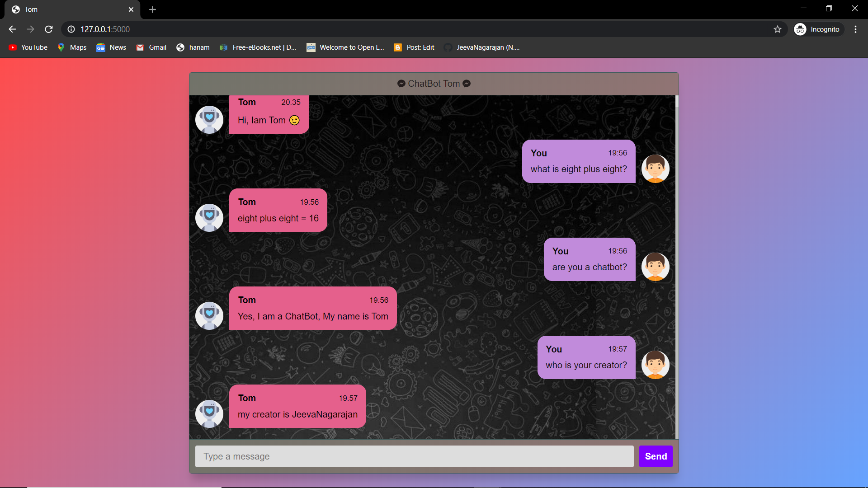Open the Maps bookmark
This screenshot has width=868, height=488.
[72, 47]
